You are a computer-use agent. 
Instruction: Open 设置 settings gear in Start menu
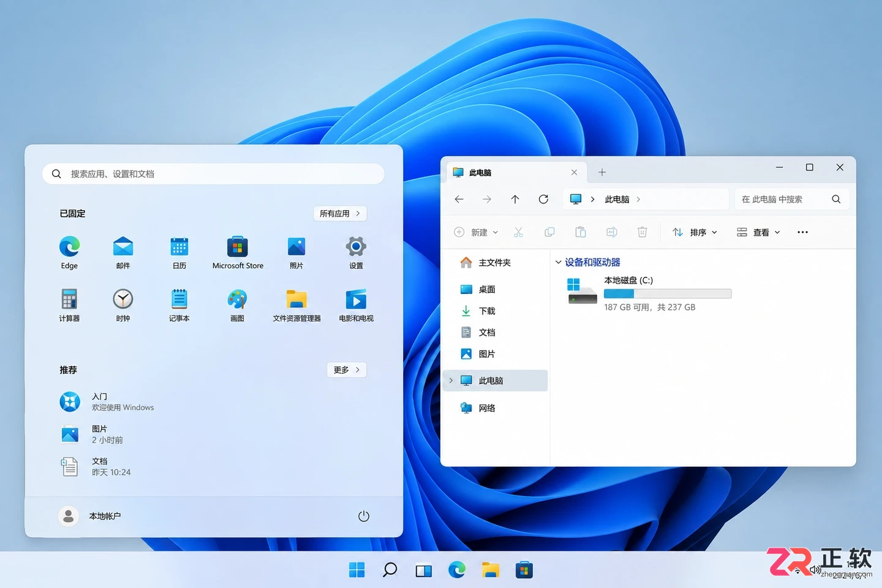click(x=356, y=252)
